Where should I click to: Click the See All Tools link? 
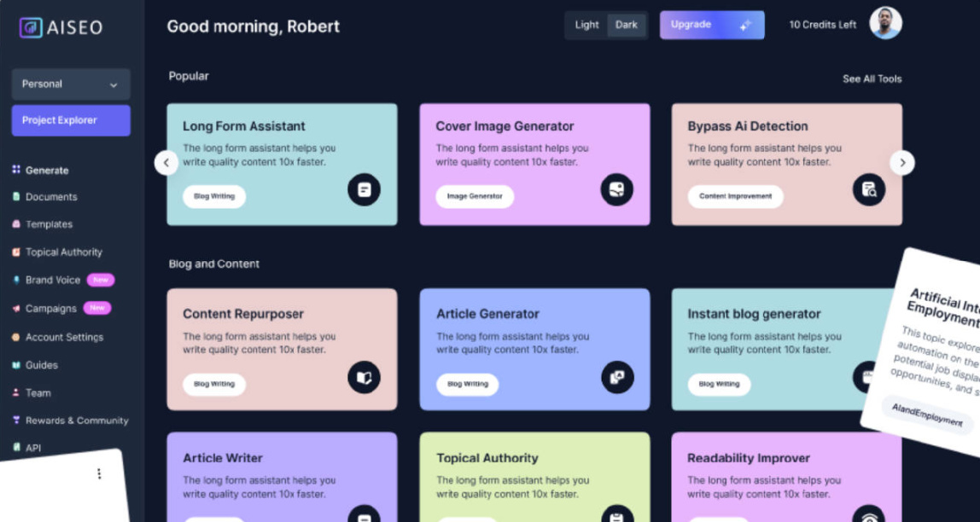(872, 79)
